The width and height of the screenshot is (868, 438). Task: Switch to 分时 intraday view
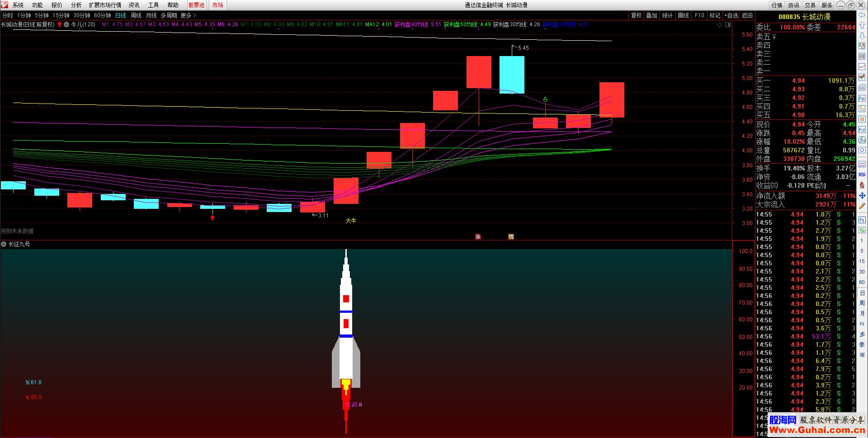click(x=8, y=15)
